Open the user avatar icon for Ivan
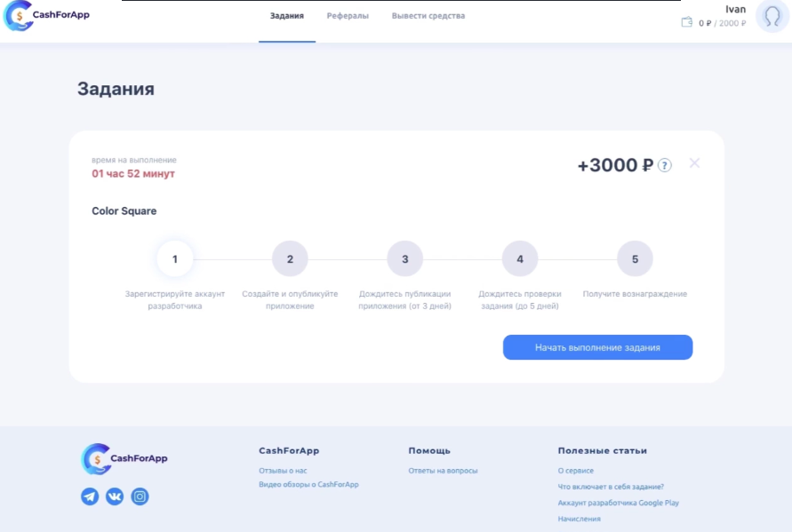Viewport: 792px width, 532px height. pos(772,16)
